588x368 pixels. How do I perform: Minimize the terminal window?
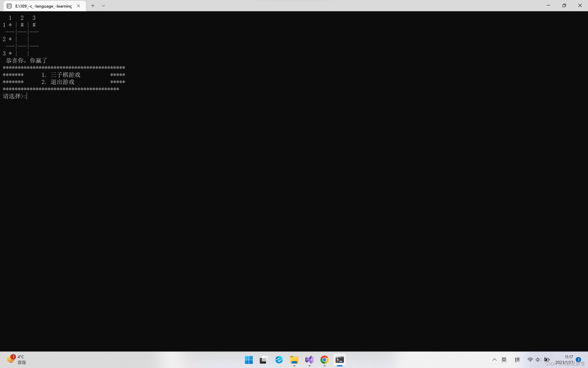pyautogui.click(x=548, y=5)
